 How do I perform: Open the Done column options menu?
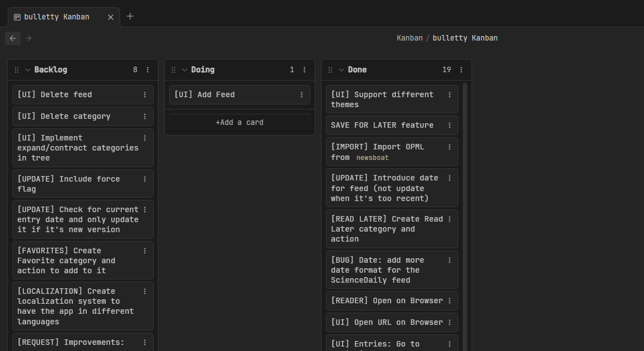(461, 70)
